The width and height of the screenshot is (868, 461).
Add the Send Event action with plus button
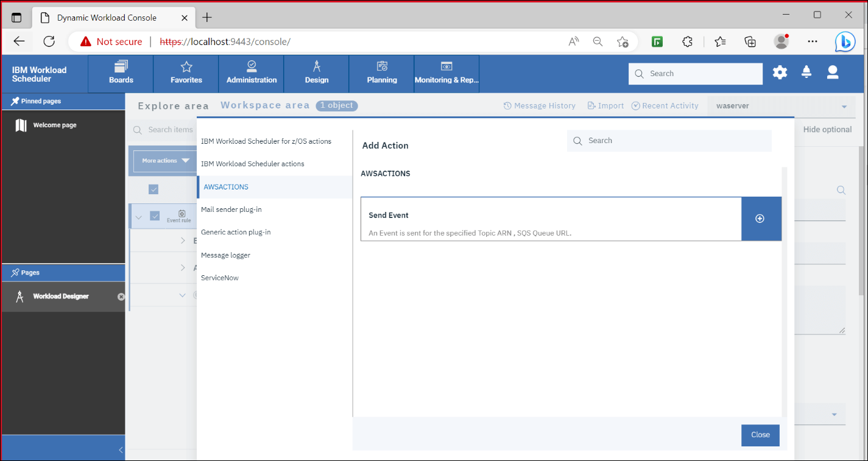coord(760,219)
